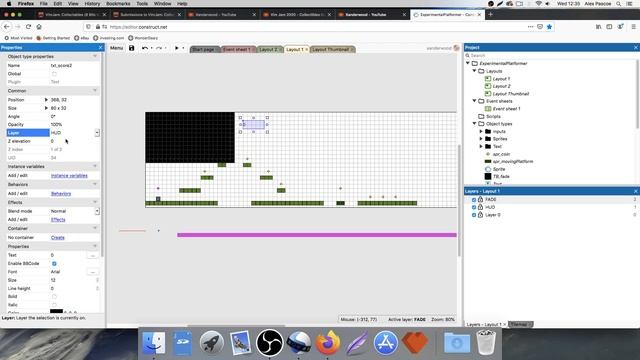
Task: Collapse the ExperimentalPlatformer project root
Action: [x=468, y=63]
